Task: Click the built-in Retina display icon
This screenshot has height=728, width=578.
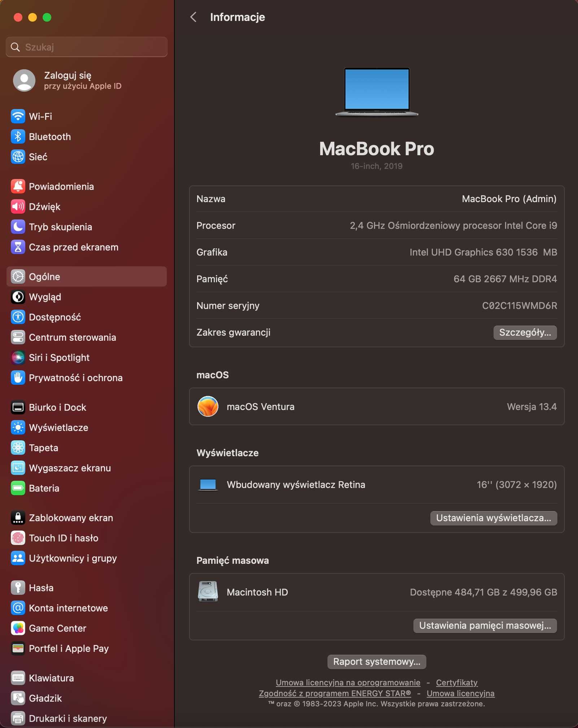Action: coord(208,484)
